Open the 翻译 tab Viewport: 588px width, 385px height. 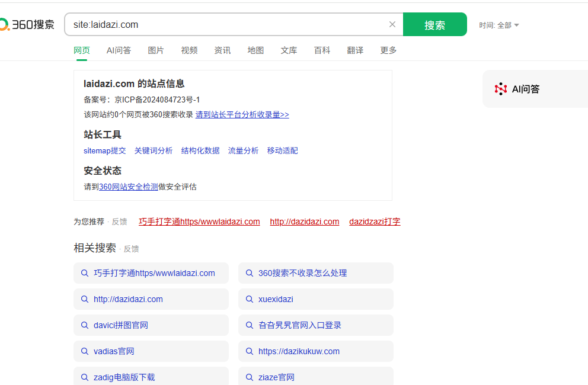pos(355,50)
